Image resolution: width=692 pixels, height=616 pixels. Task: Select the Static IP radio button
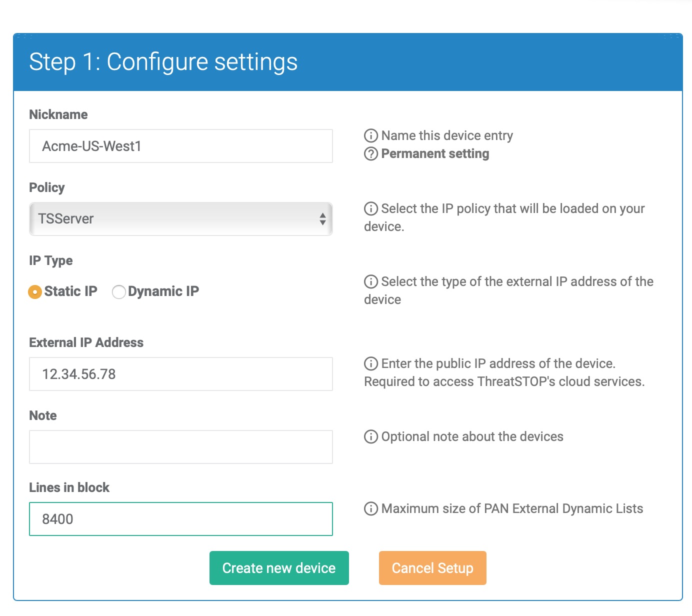[35, 291]
